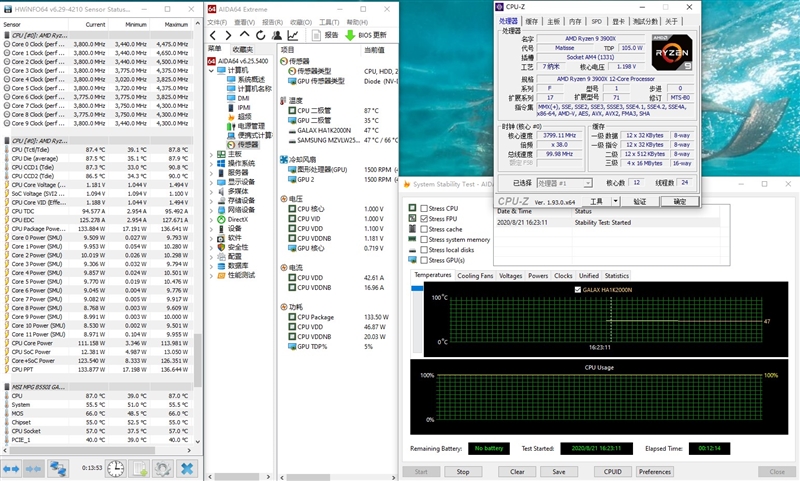Expand the 存储设备 tree node

tap(212, 200)
